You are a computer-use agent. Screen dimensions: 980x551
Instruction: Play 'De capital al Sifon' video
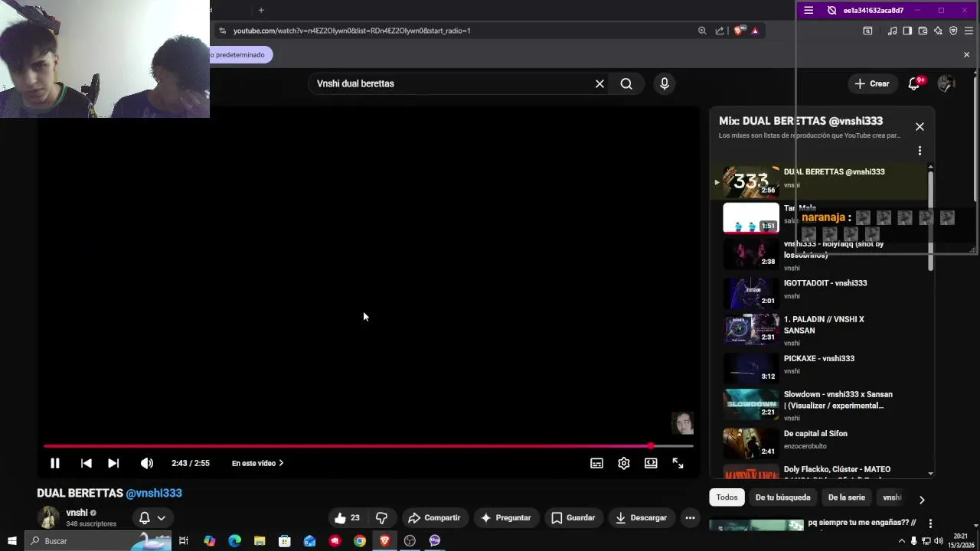819,442
